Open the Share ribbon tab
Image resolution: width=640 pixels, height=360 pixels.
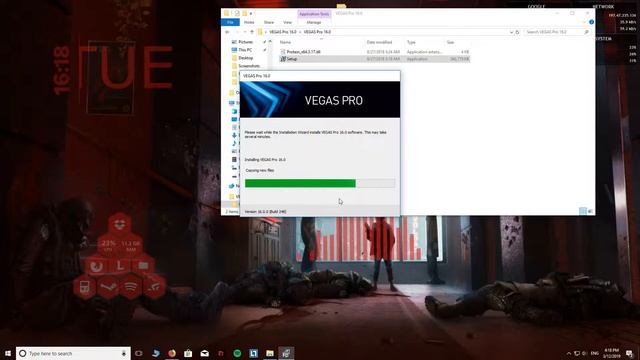point(269,22)
